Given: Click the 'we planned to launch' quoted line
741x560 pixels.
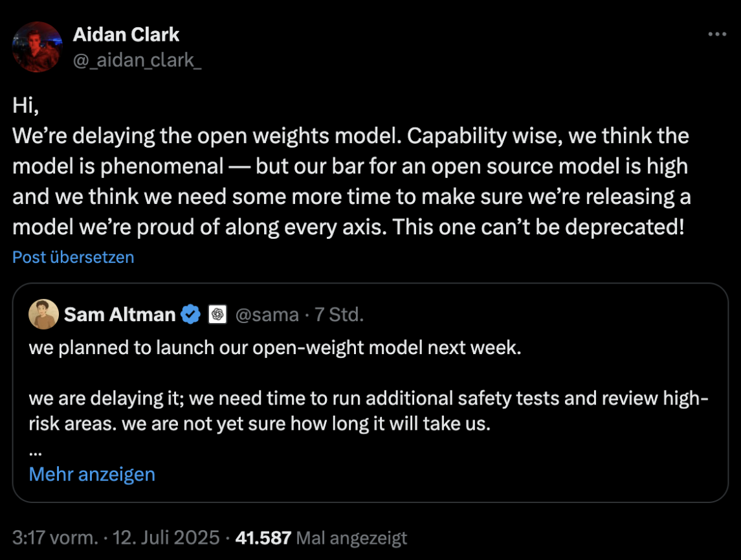Looking at the screenshot, I should 275,348.
